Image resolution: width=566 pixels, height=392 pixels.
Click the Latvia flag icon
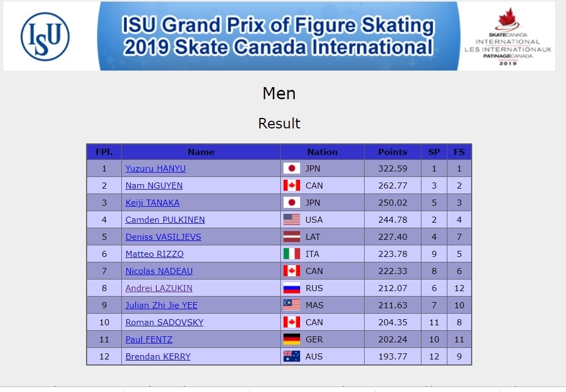(x=292, y=237)
